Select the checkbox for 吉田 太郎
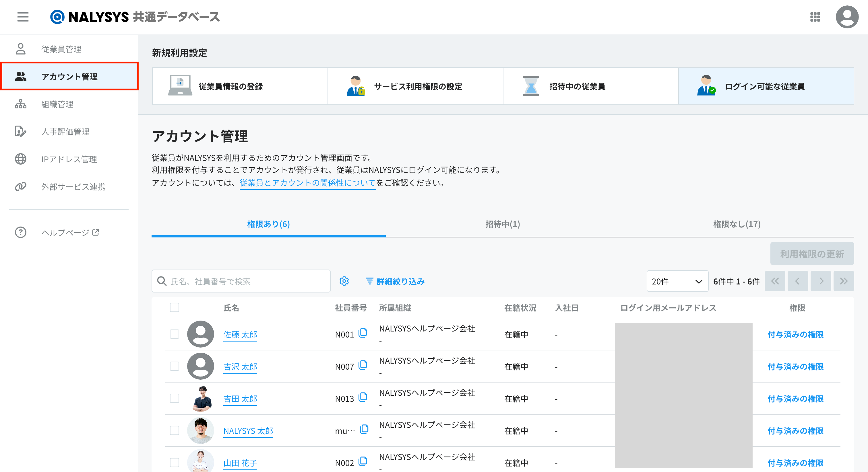868x472 pixels. [x=175, y=399]
